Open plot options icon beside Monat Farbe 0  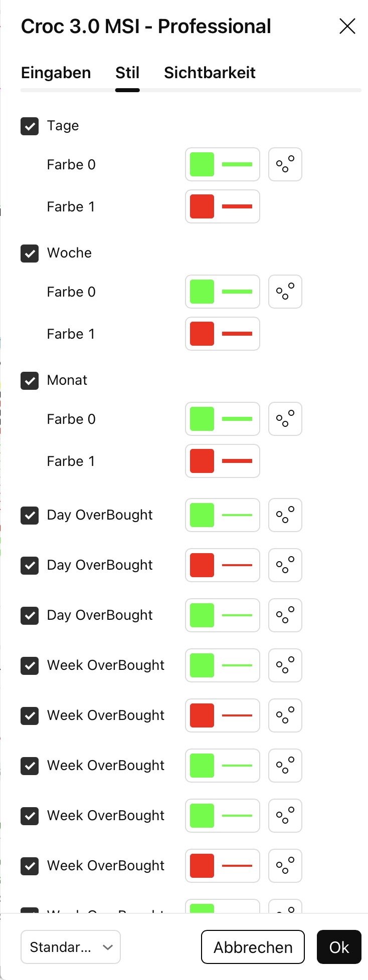285,419
